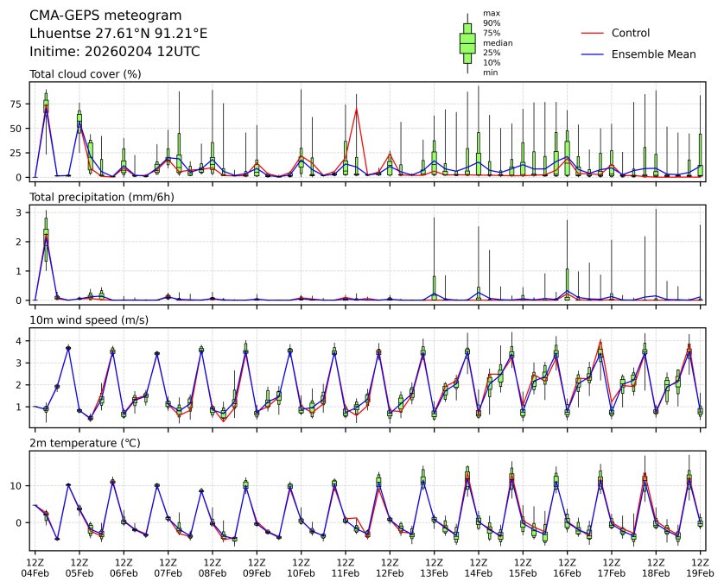The image size is (724, 588).
Task: Click the "CMA-GEPS meteogram" title
Action: 105,16
